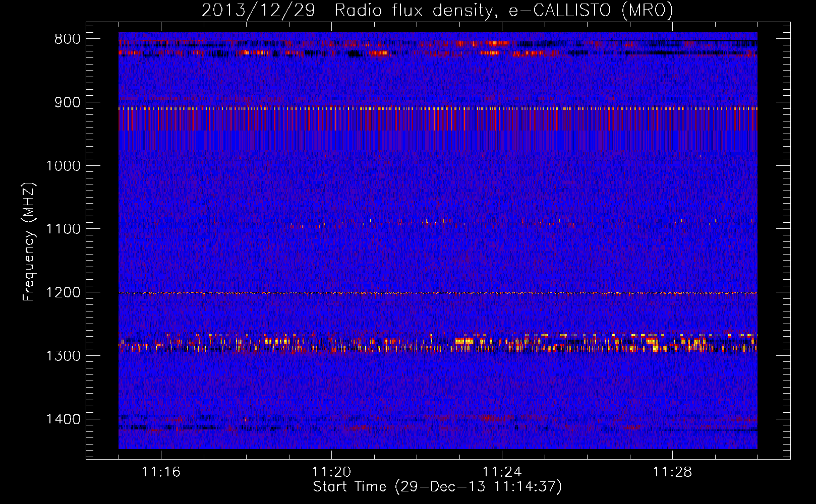This screenshot has width=816, height=504.
Task: Select the 800 frequency axis label
Action: [x=68, y=39]
